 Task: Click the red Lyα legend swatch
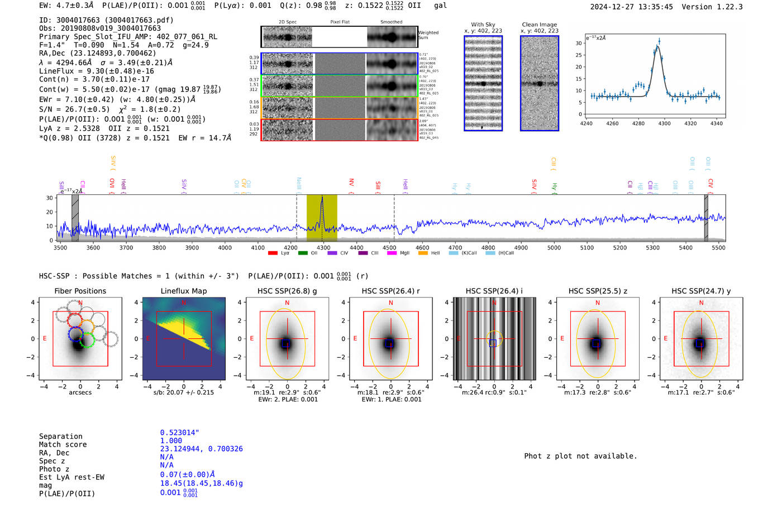[x=273, y=253]
